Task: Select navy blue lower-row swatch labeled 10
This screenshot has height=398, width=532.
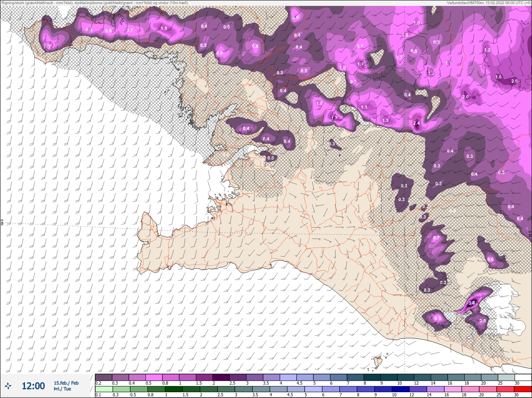Action: click(x=400, y=389)
